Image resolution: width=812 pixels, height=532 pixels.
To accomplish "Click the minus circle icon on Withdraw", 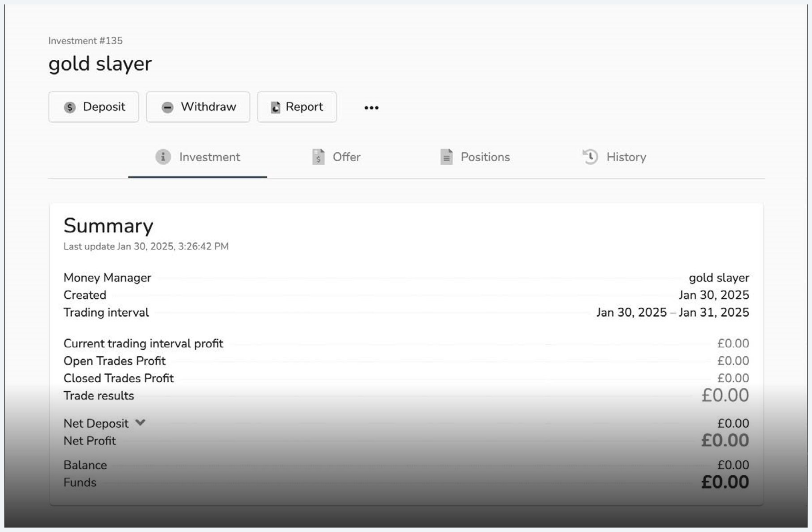I will click(167, 108).
